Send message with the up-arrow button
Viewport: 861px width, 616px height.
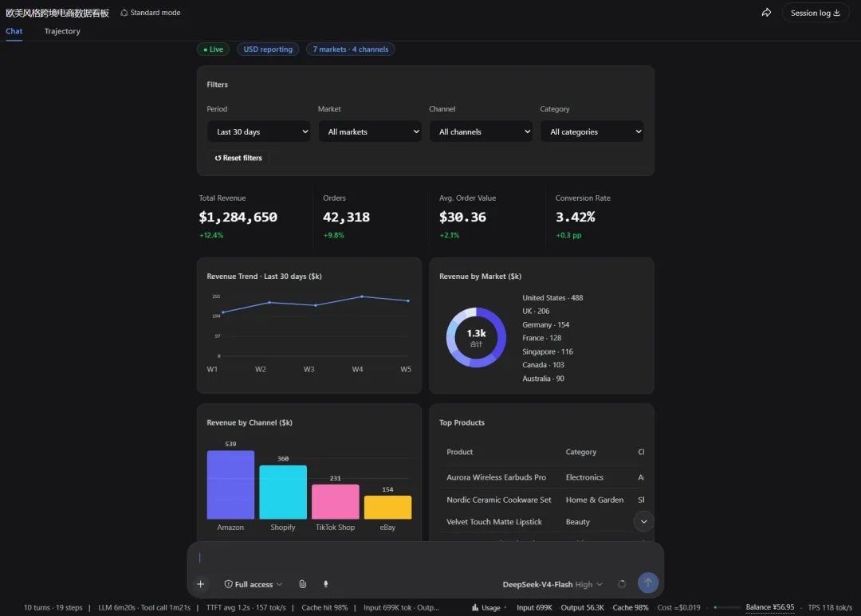tap(648, 583)
